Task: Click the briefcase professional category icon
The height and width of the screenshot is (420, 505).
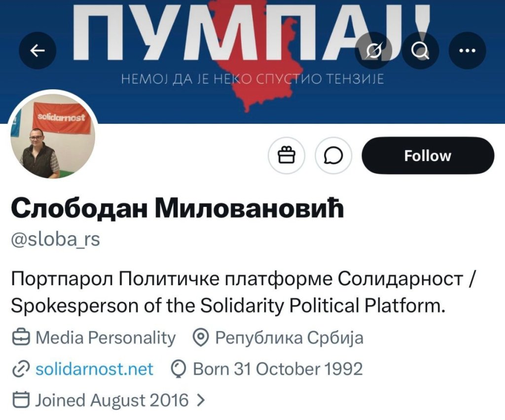Action: tap(20, 338)
